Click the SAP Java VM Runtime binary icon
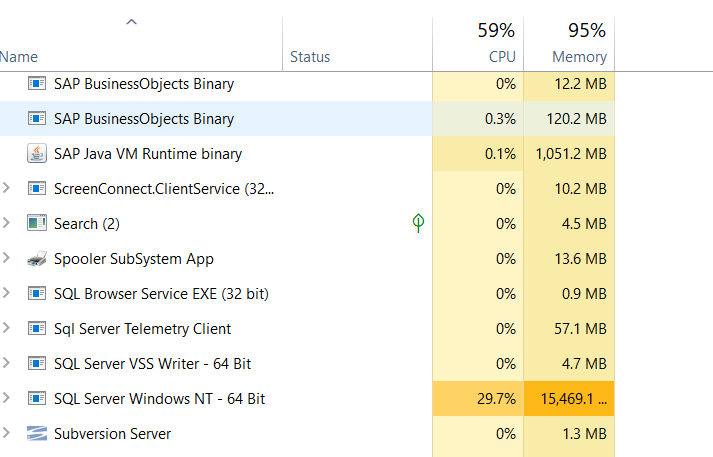The width and height of the screenshot is (713, 457). (x=37, y=154)
